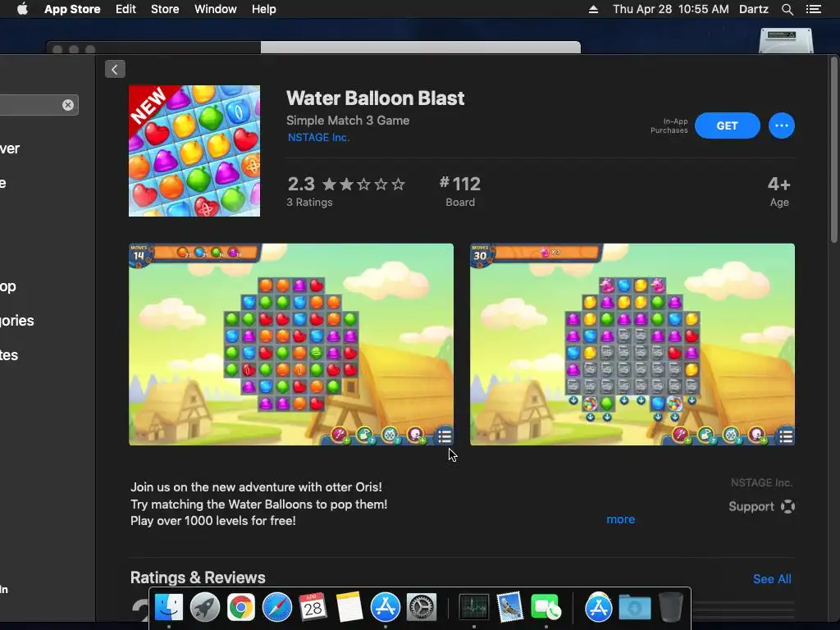Click the sidebar search input field
Screen dimensions: 840x630
39,105
